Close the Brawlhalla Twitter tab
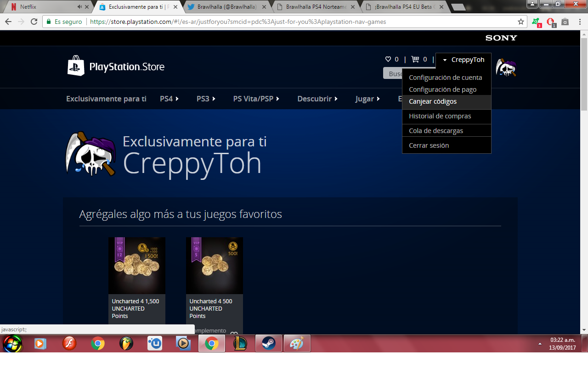This screenshot has height=379, width=588. coord(264,7)
